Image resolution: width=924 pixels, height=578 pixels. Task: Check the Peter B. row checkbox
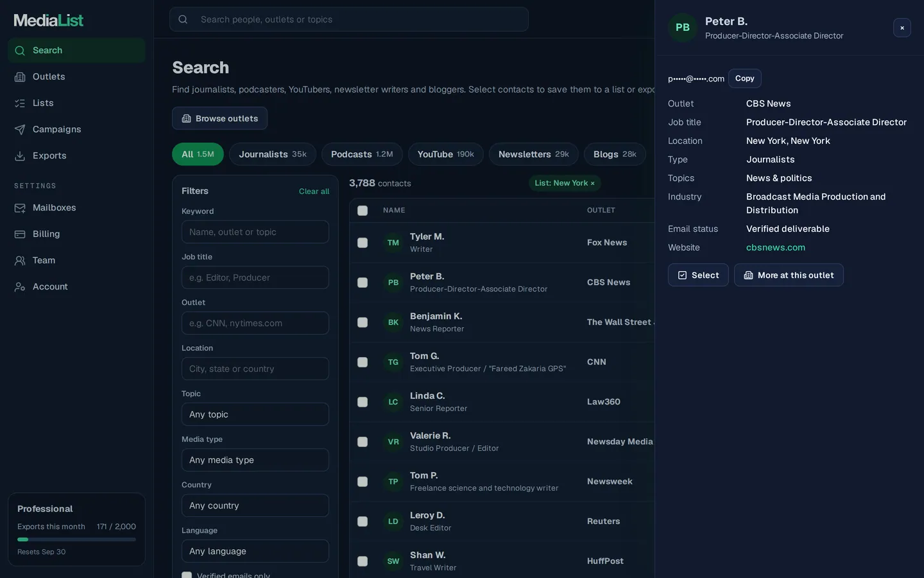click(x=363, y=283)
